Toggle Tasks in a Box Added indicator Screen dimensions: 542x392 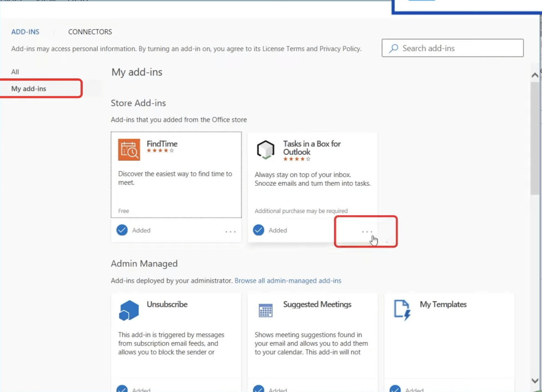click(258, 230)
